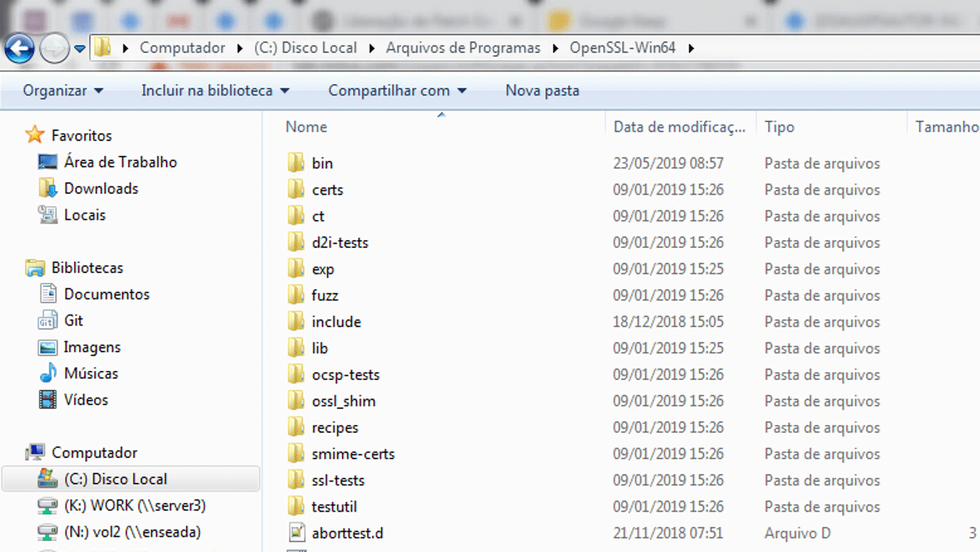
Task: Click the Locais recent places icon
Action: [47, 215]
